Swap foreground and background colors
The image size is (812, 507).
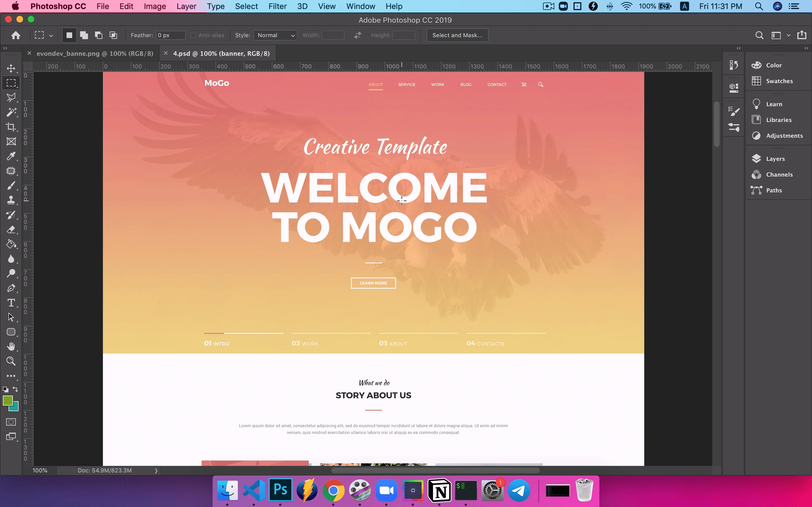[x=16, y=389]
